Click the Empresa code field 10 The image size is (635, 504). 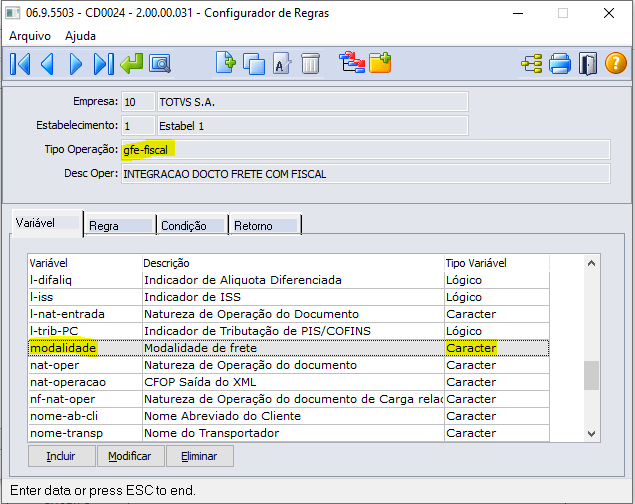[138, 102]
